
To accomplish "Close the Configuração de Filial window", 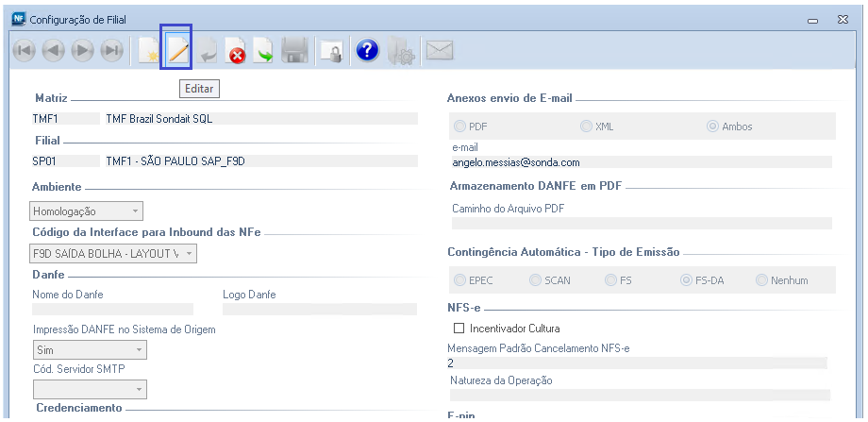I will pyautogui.click(x=843, y=20).
